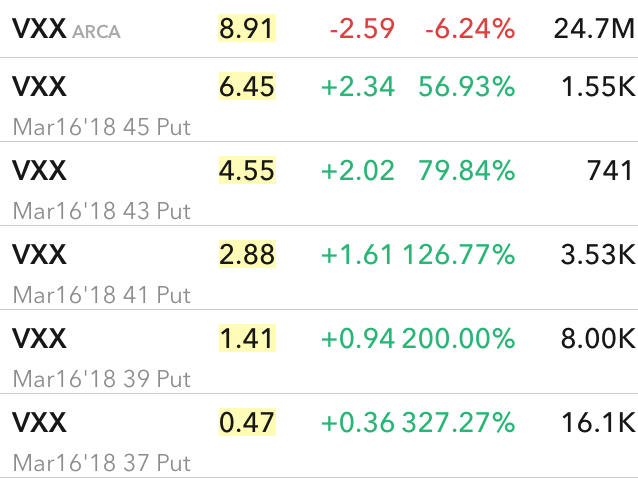
Task: Tap the 1.41 highlighted price
Action: [247, 338]
